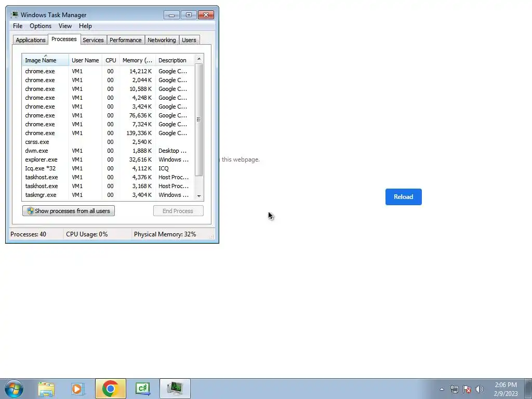Select the Task Manager taskbar button
Viewport: 532px width, 399px height.
pyautogui.click(x=175, y=389)
